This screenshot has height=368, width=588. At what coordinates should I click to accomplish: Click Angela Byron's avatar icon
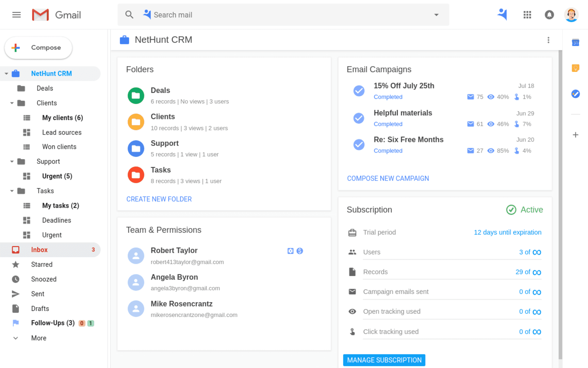pos(136,282)
